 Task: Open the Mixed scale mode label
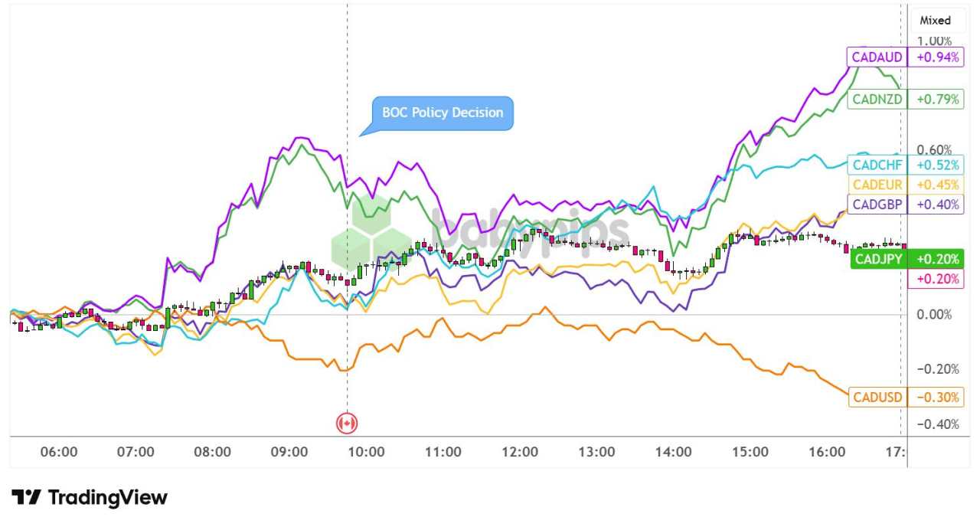click(x=935, y=21)
